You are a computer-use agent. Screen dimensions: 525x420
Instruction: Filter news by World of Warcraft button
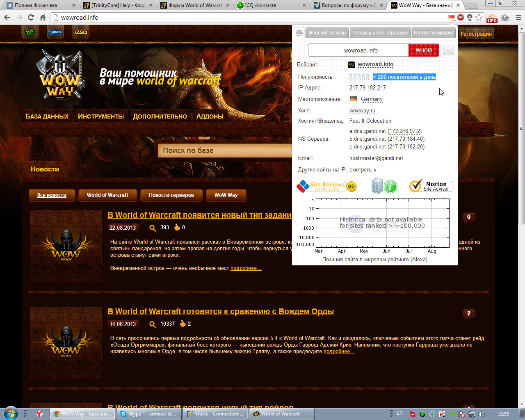[x=107, y=195]
